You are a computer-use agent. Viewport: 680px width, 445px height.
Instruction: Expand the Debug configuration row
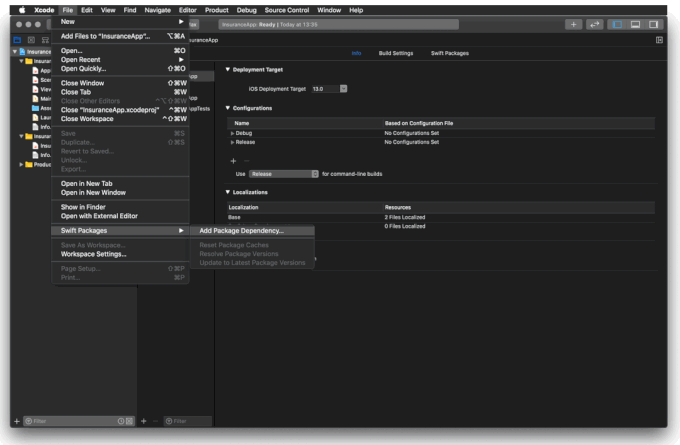click(x=232, y=132)
